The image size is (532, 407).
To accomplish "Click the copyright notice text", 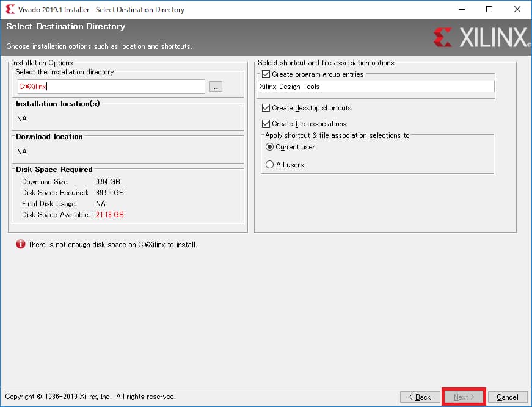I will (90, 397).
